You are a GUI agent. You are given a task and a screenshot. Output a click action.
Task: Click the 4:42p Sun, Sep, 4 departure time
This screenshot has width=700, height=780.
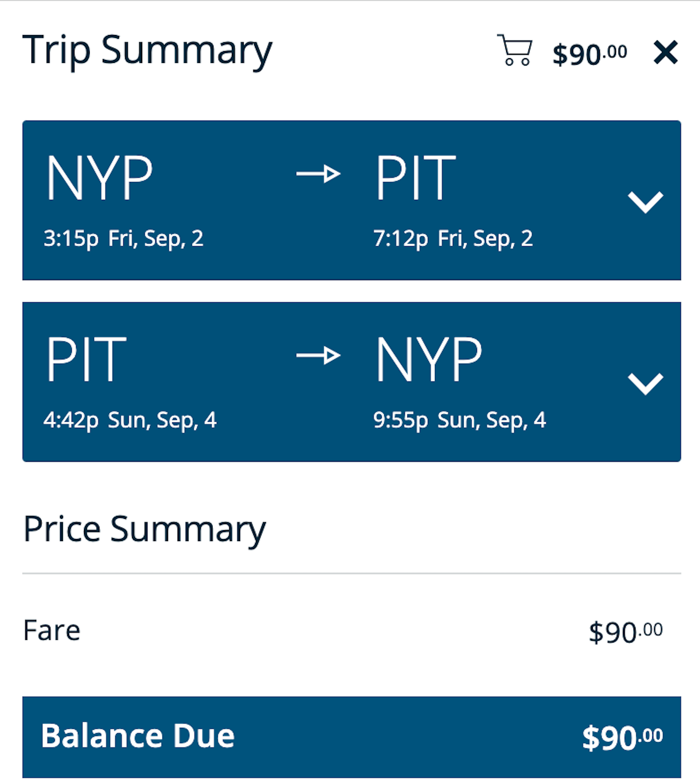(130, 420)
